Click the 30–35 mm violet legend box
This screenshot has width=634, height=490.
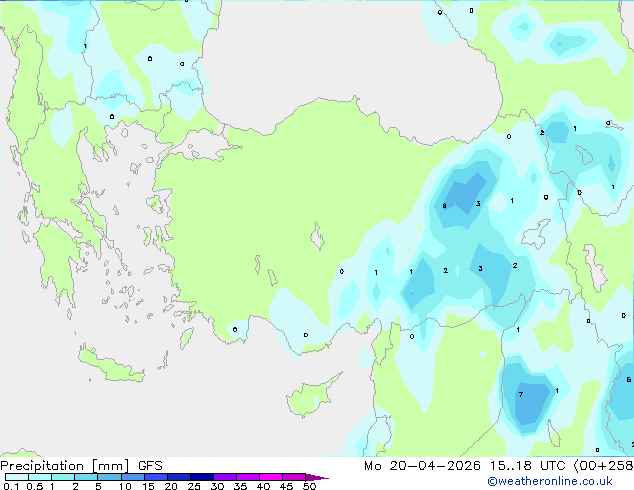(225, 477)
